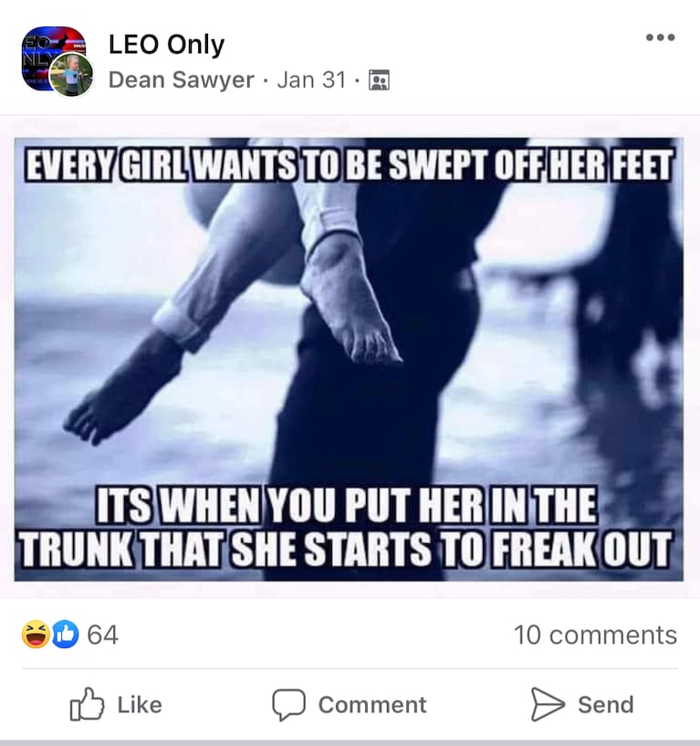Open the 10 comments thread

[595, 635]
